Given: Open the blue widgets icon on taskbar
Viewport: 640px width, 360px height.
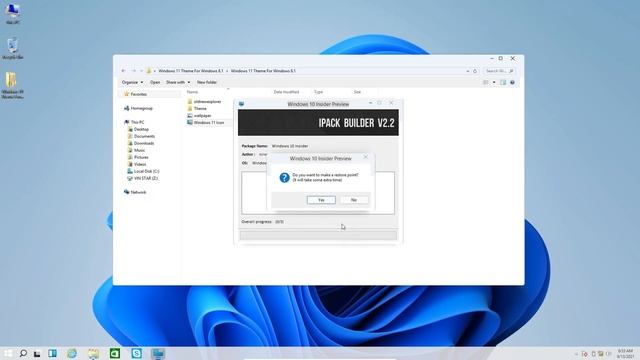Looking at the screenshot, I should (x=53, y=353).
